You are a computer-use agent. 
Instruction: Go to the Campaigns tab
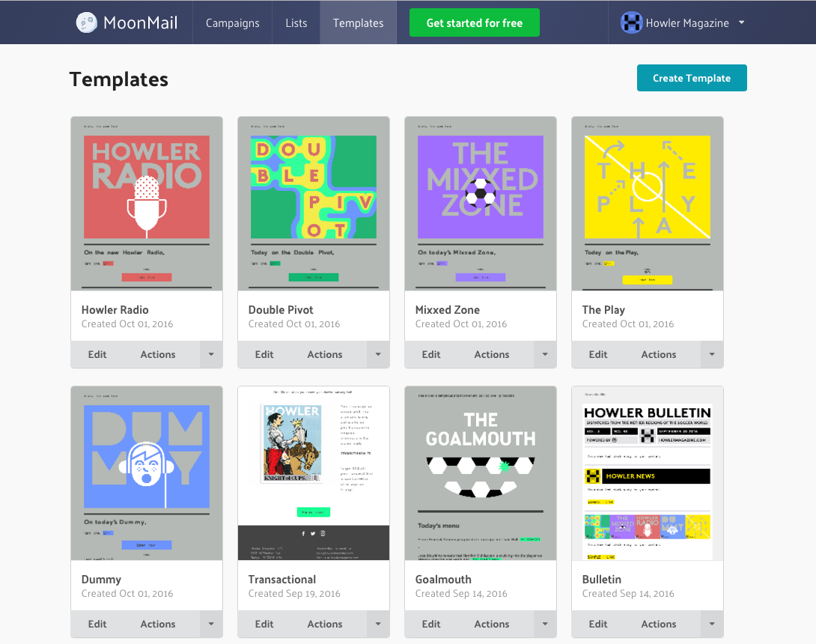(232, 22)
